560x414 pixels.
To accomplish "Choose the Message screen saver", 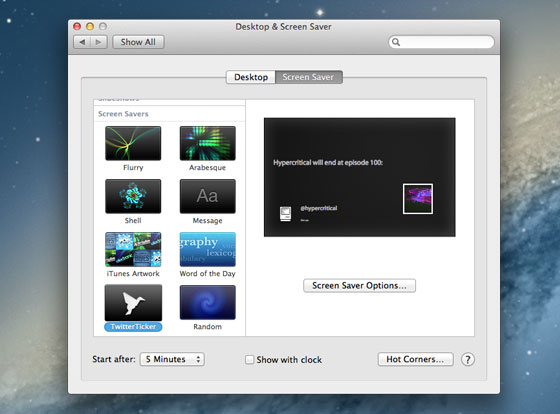I will (x=208, y=196).
